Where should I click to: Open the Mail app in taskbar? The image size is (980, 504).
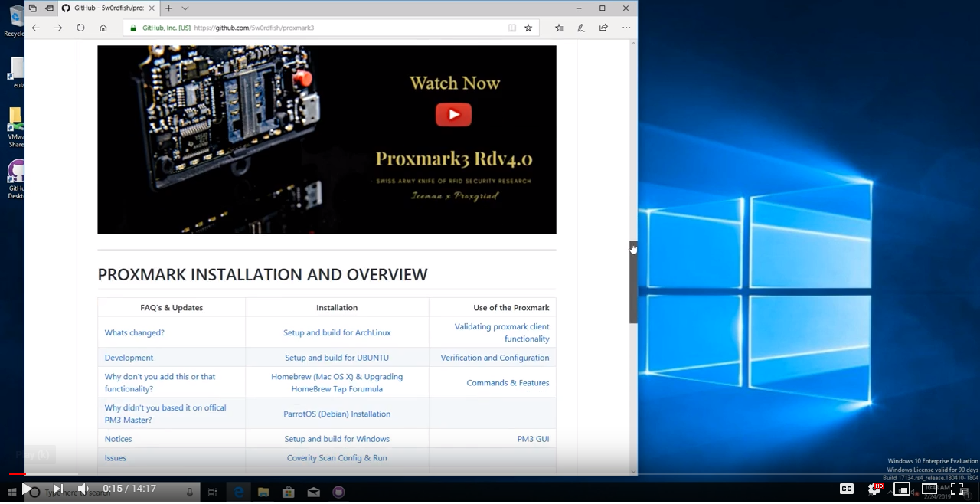click(x=313, y=492)
